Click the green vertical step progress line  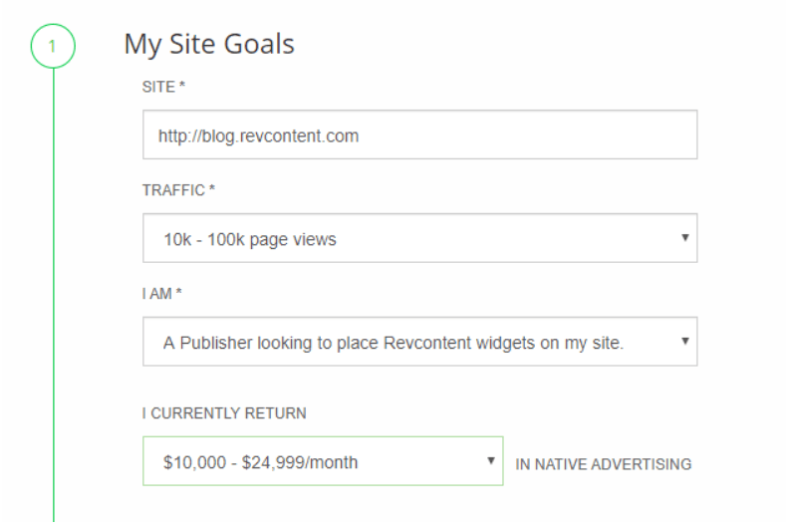click(x=54, y=299)
